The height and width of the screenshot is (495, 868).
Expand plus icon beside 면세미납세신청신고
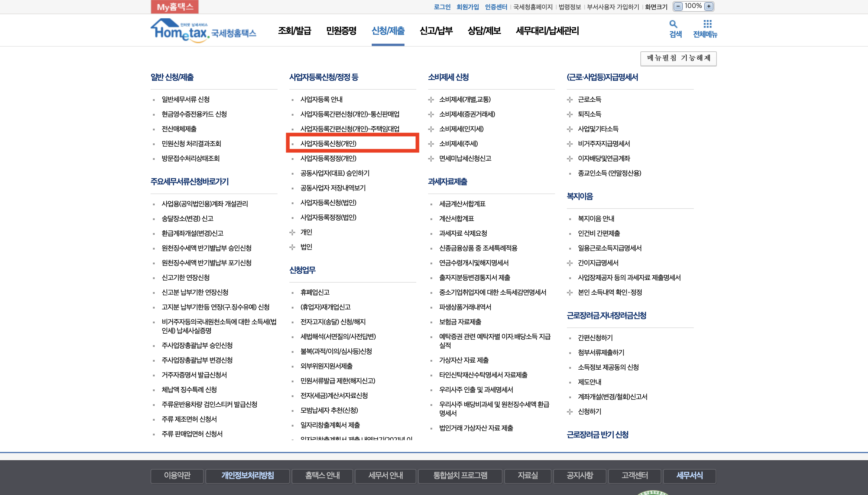(x=431, y=158)
